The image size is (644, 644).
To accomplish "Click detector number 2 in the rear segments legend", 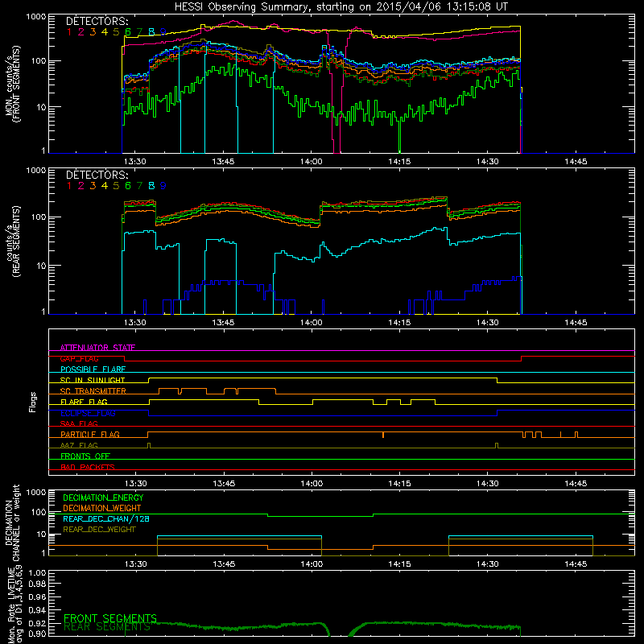I will pyautogui.click(x=81, y=186).
